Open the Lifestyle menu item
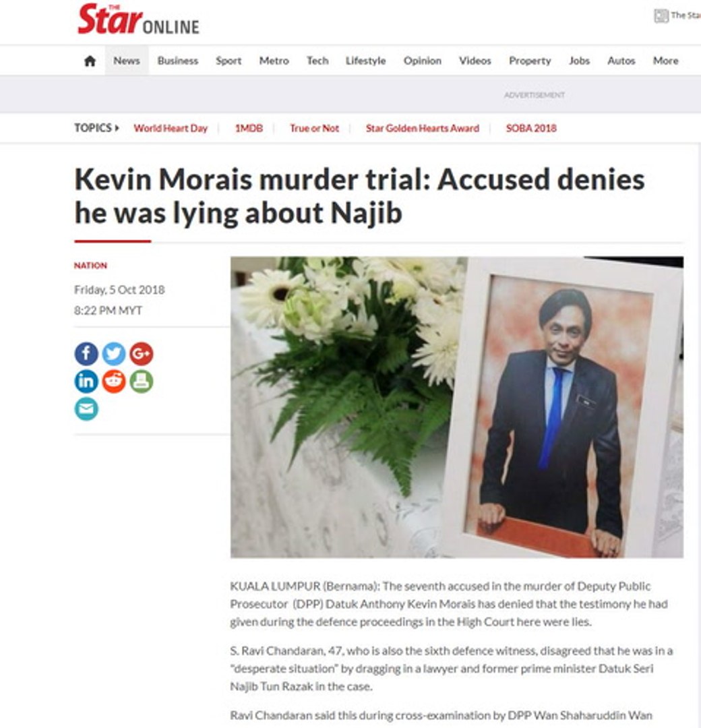 coord(365,61)
